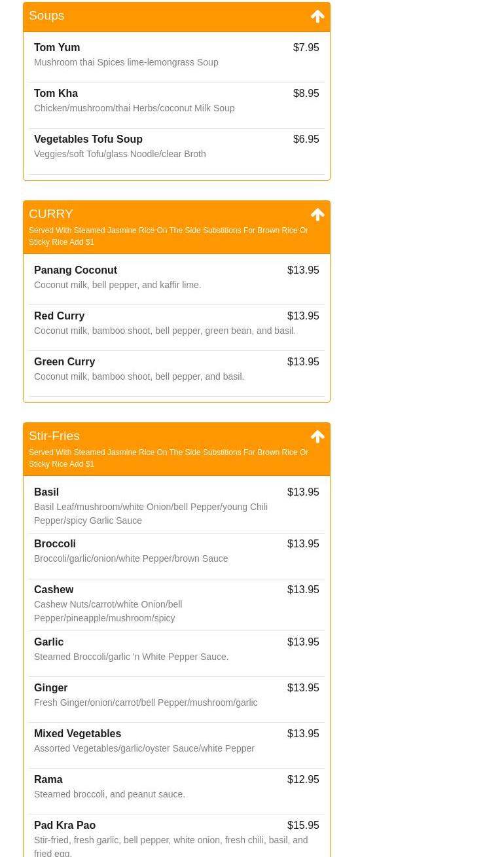Pick the Ginger stir-fry dish

[51, 688]
